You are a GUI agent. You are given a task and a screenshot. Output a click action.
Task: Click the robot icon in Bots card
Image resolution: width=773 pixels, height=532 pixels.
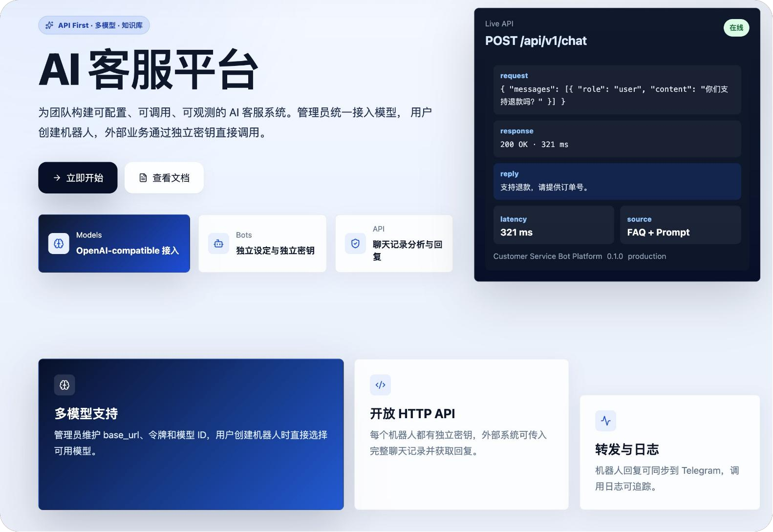[x=218, y=243]
